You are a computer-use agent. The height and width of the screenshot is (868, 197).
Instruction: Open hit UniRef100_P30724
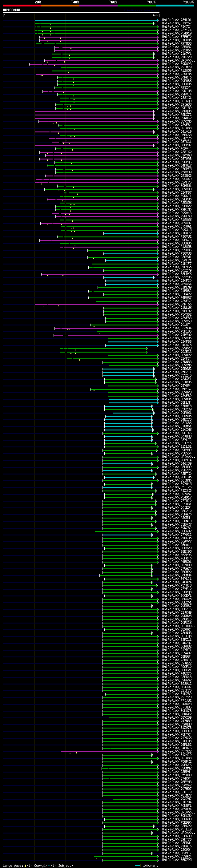(176, 26)
